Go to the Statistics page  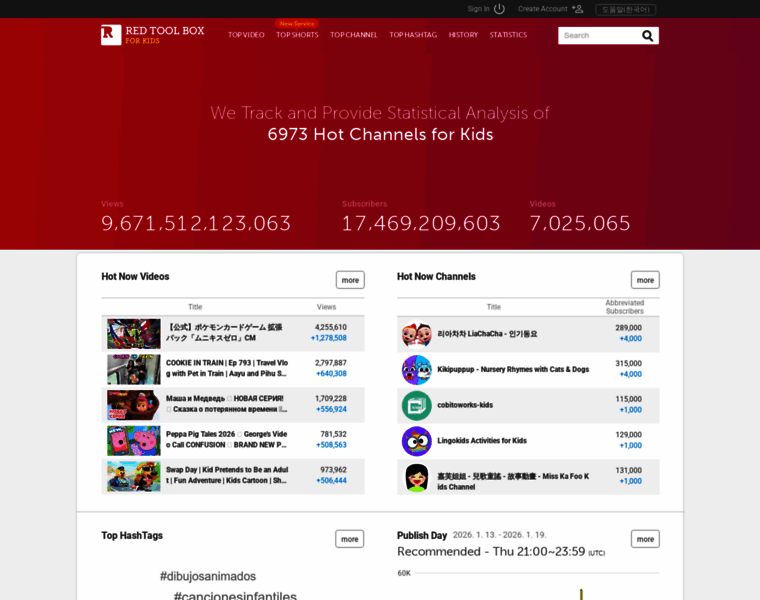click(508, 35)
